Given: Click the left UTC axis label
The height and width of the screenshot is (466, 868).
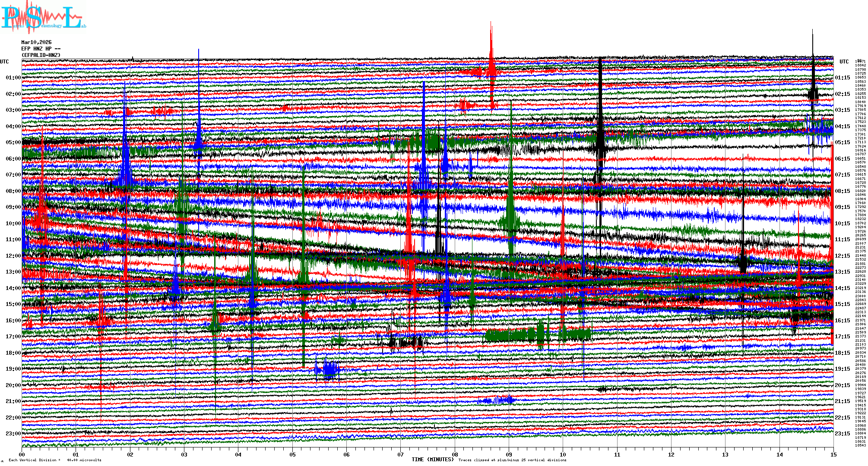Looking at the screenshot, I should pyautogui.click(x=4, y=62).
